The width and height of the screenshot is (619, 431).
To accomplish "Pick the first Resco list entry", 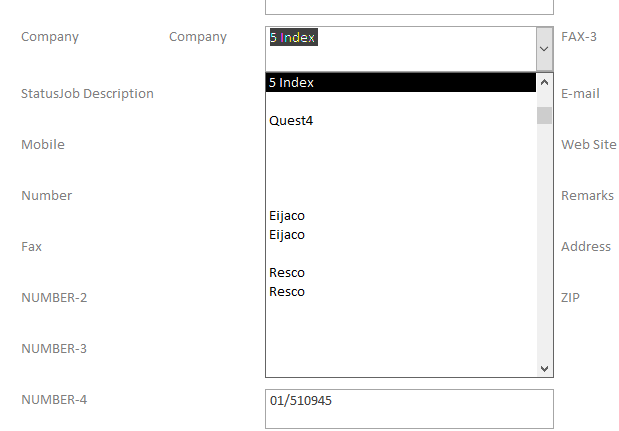I will pyautogui.click(x=287, y=272).
